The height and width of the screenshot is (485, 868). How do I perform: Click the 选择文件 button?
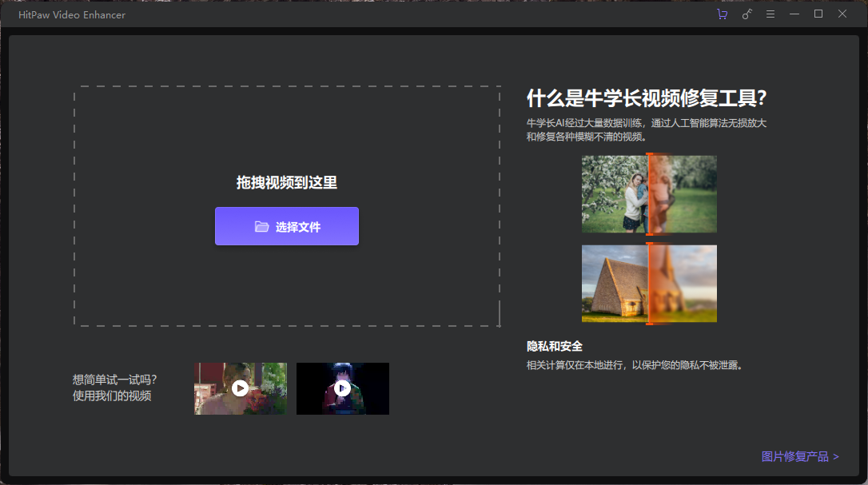[x=287, y=226]
